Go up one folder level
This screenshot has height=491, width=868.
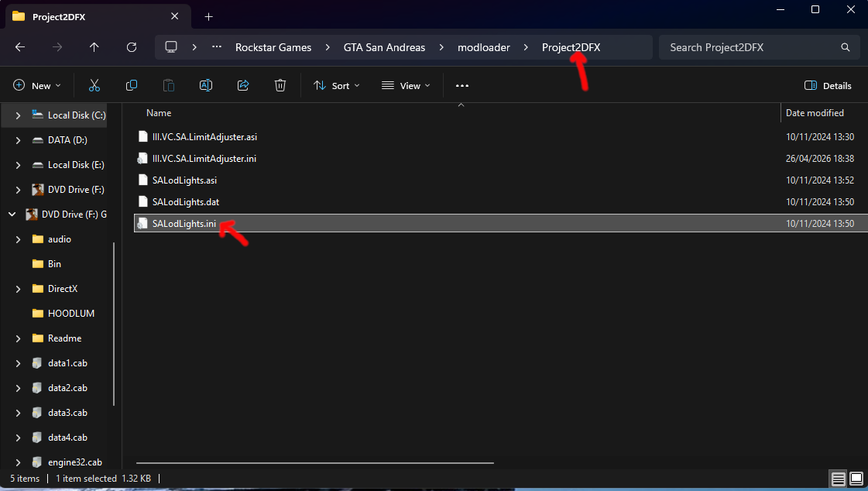coord(94,47)
